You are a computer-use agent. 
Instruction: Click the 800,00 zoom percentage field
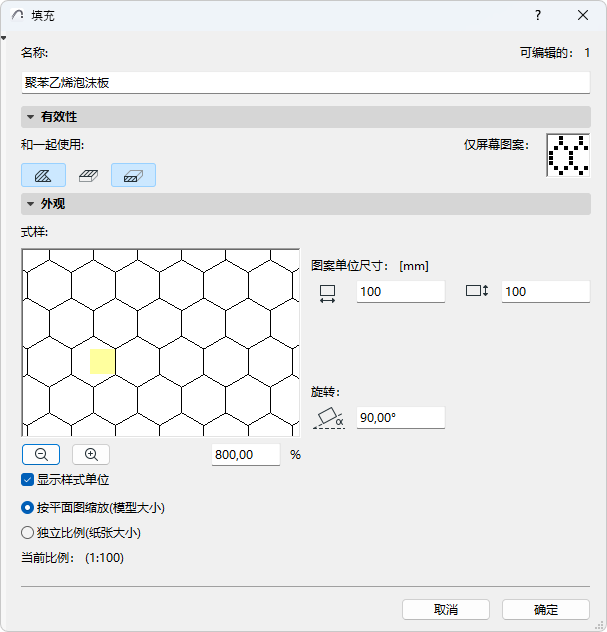click(x=247, y=454)
